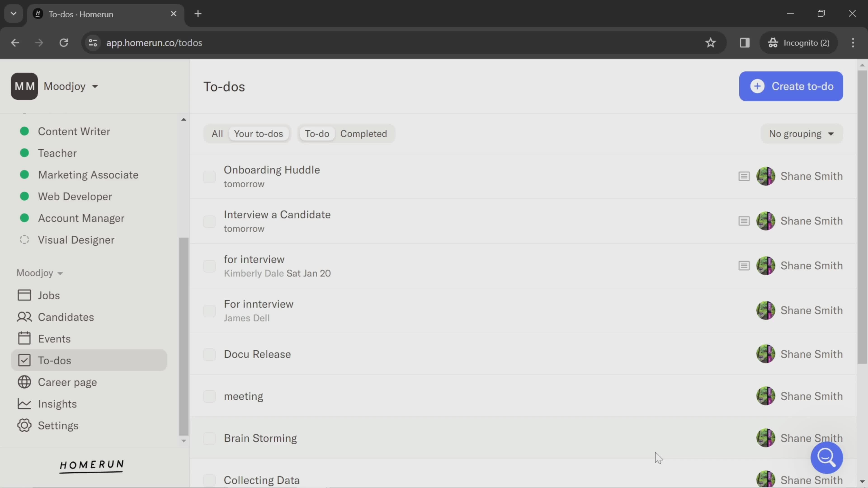
Task: Open the Collecting Data to-do title
Action: [262, 480]
